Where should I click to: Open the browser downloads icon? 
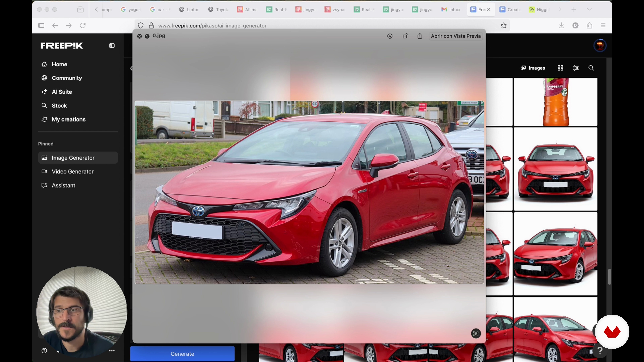pyautogui.click(x=561, y=25)
